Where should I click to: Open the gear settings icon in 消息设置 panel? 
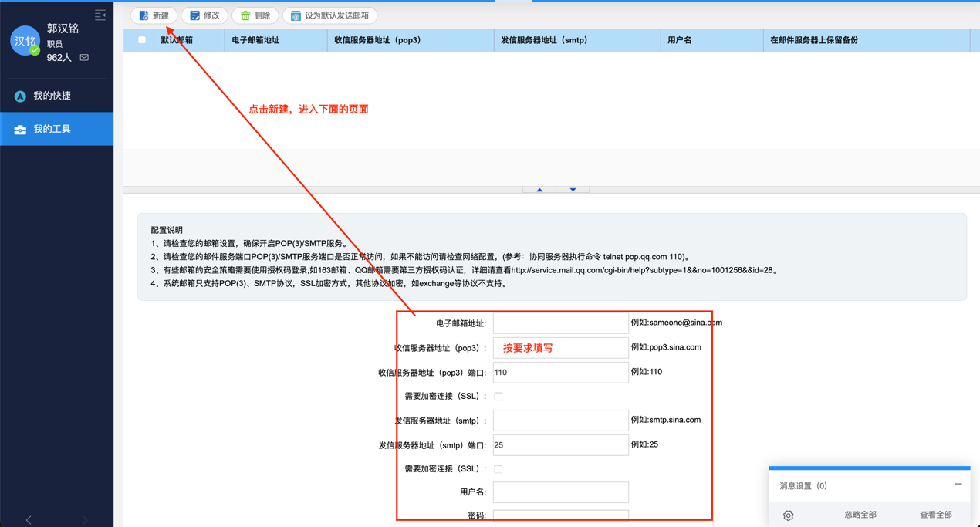click(788, 515)
